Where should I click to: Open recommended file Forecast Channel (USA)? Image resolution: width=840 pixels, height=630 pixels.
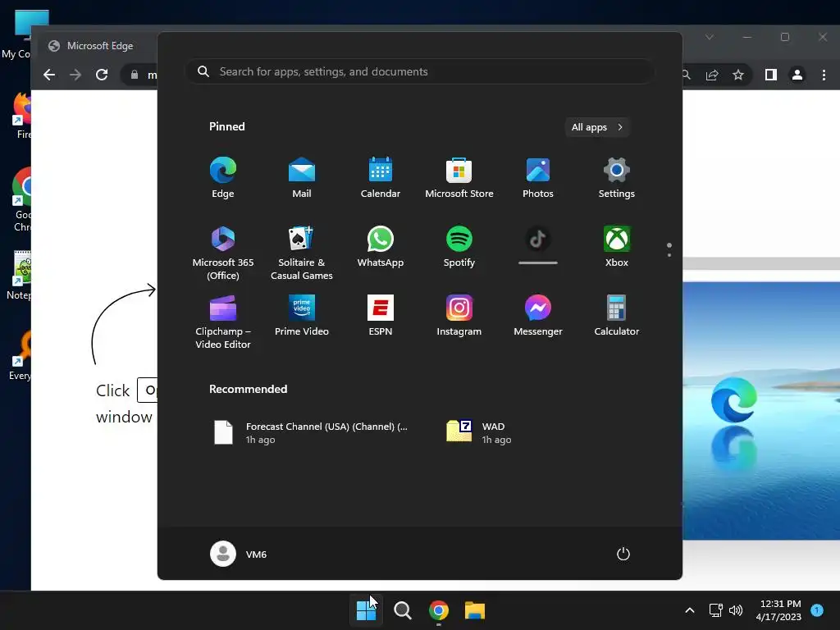[311, 433]
